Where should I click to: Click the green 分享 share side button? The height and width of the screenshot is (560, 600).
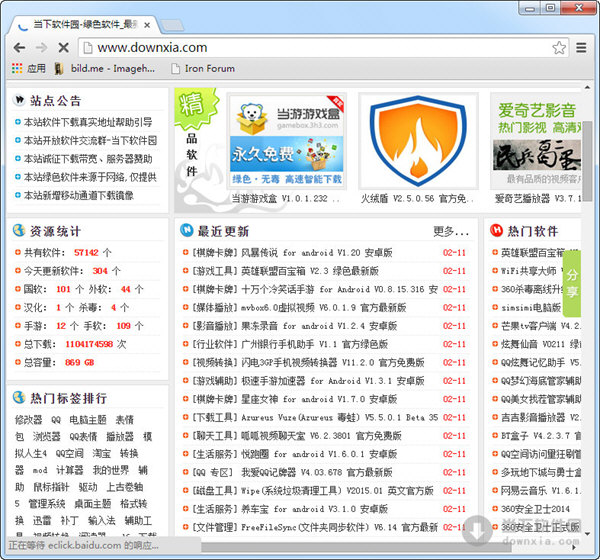coord(572,283)
